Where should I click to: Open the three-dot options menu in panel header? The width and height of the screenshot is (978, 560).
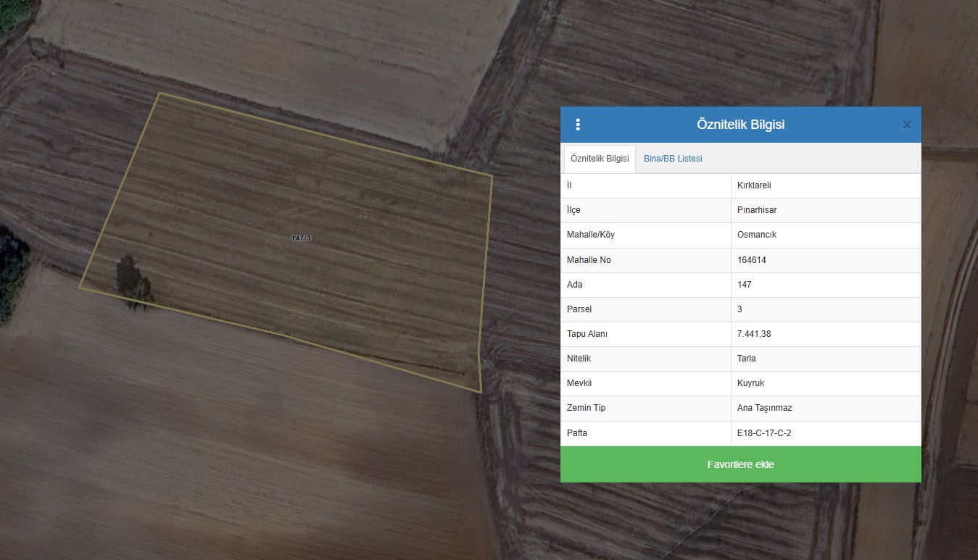(578, 125)
